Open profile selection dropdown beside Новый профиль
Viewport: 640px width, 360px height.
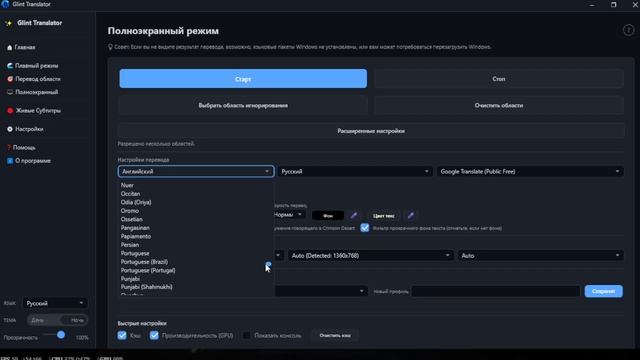(x=321, y=291)
